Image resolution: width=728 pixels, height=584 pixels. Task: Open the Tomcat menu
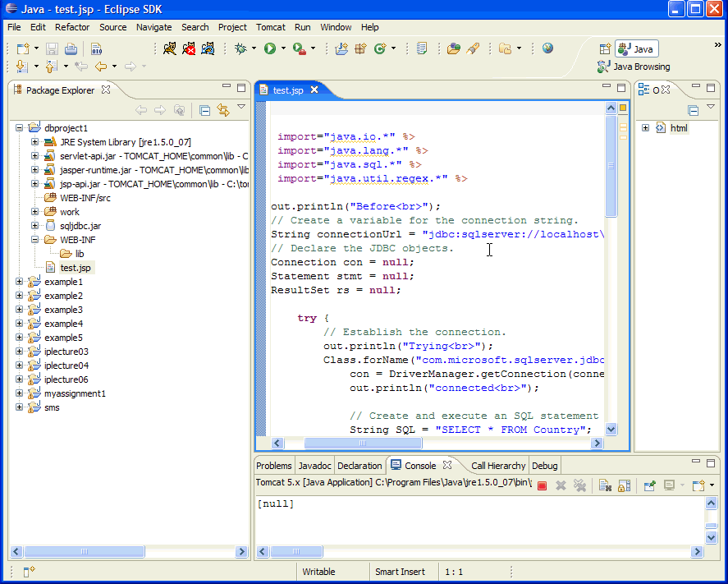(x=270, y=27)
